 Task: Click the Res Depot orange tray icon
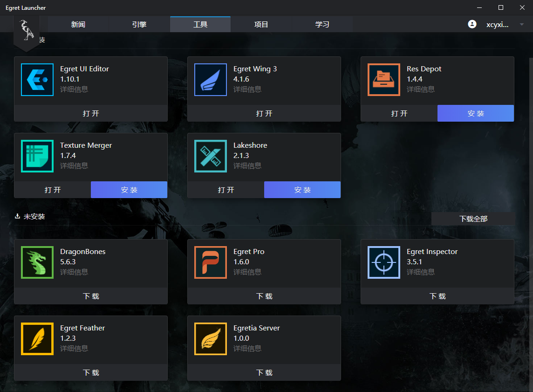coord(384,80)
